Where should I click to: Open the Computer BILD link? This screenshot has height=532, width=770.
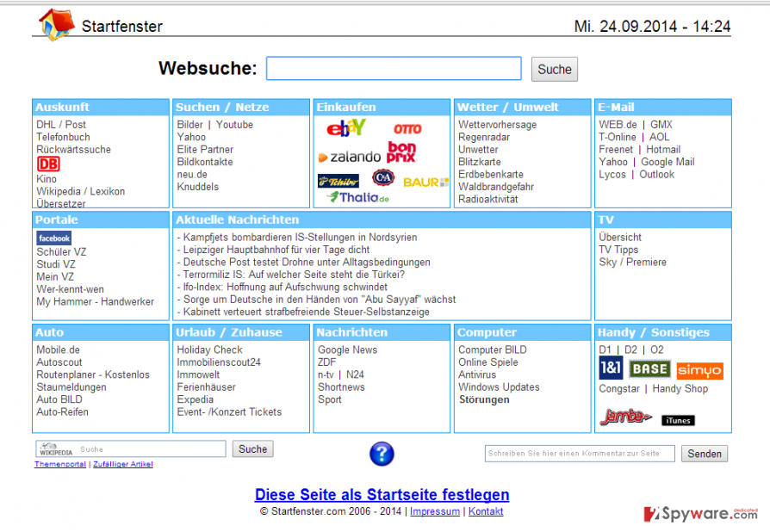[x=493, y=350]
